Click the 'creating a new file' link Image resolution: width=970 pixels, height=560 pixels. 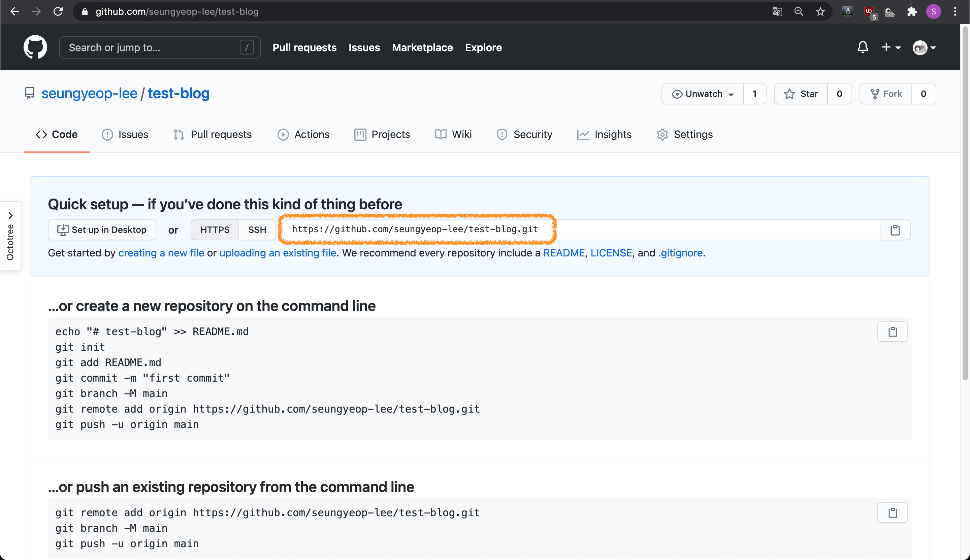(161, 253)
